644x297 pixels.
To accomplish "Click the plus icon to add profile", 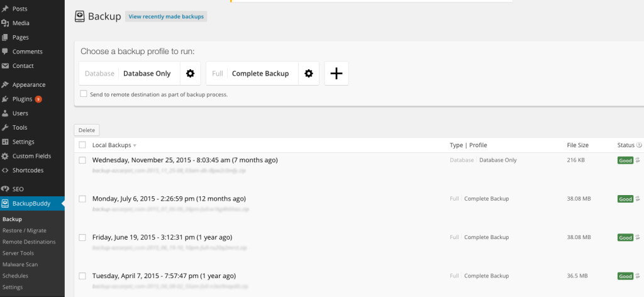I will coord(336,74).
